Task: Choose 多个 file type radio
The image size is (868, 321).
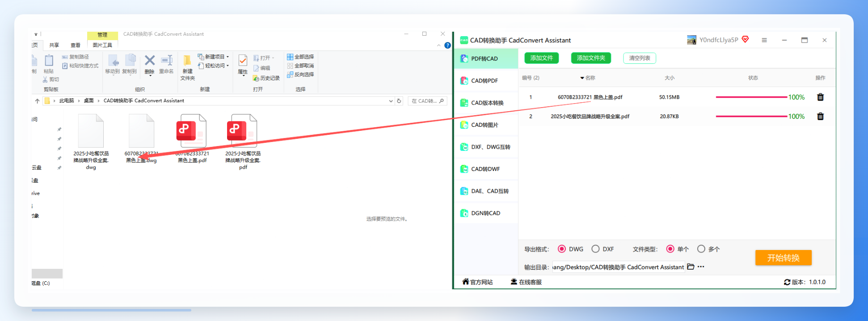Action: [x=701, y=249]
